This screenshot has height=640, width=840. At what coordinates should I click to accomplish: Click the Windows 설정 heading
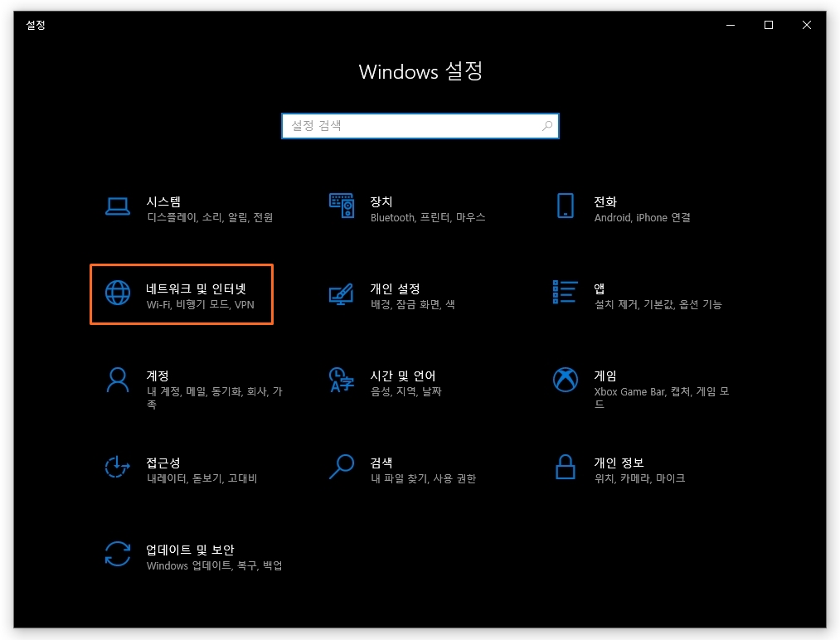point(420,71)
